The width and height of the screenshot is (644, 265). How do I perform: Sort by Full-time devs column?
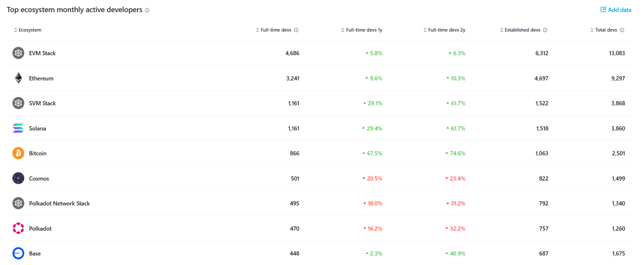coord(274,30)
